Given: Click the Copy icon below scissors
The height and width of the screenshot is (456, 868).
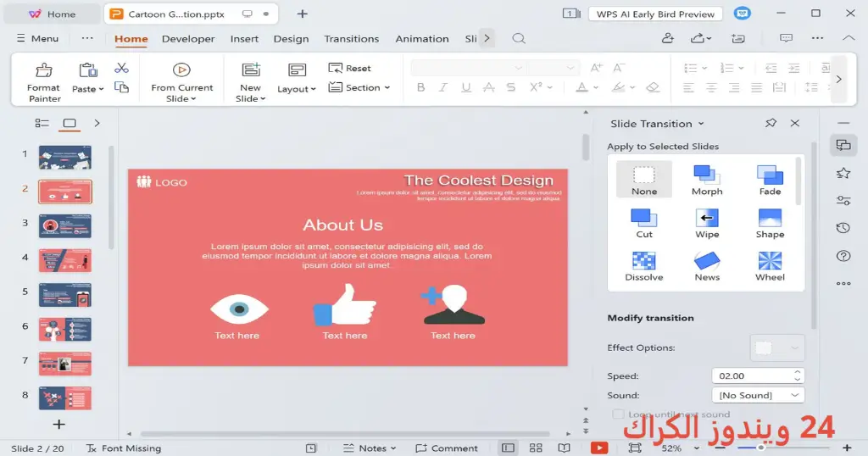Looking at the screenshot, I should coord(121,87).
